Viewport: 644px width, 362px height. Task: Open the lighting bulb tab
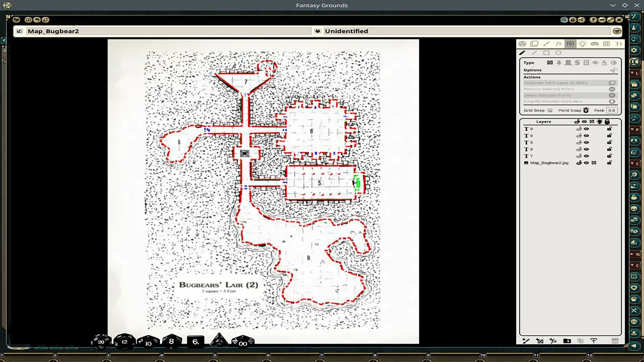pyautogui.click(x=582, y=44)
